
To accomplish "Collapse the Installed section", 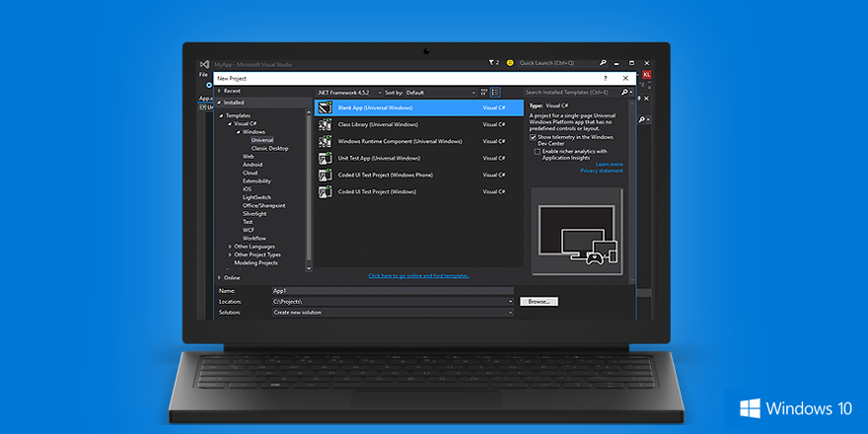I will click(x=219, y=103).
